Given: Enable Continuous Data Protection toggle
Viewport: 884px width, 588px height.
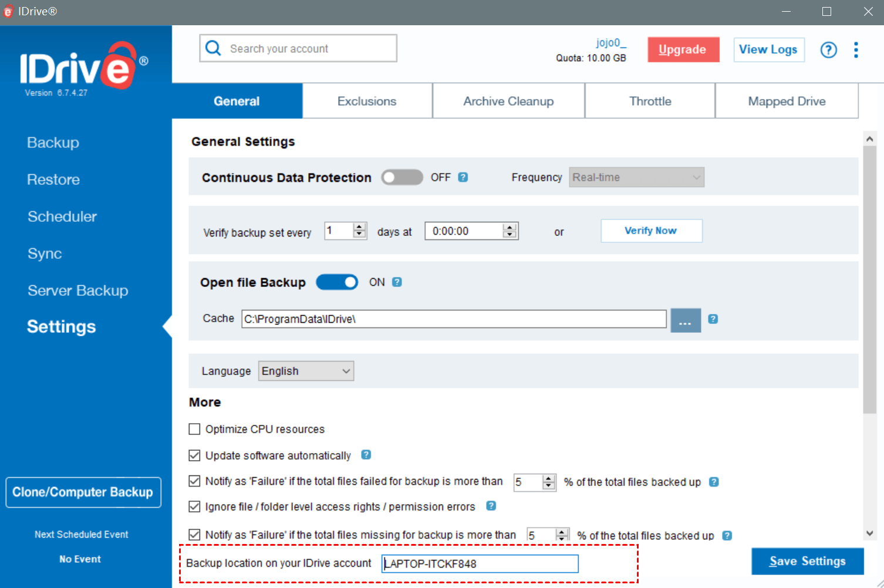Looking at the screenshot, I should 402,177.
